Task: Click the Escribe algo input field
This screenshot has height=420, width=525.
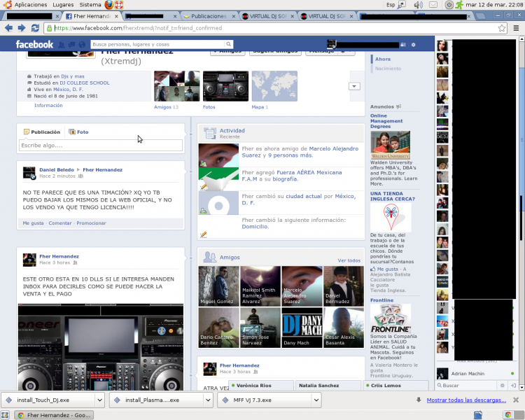Action: (100, 146)
